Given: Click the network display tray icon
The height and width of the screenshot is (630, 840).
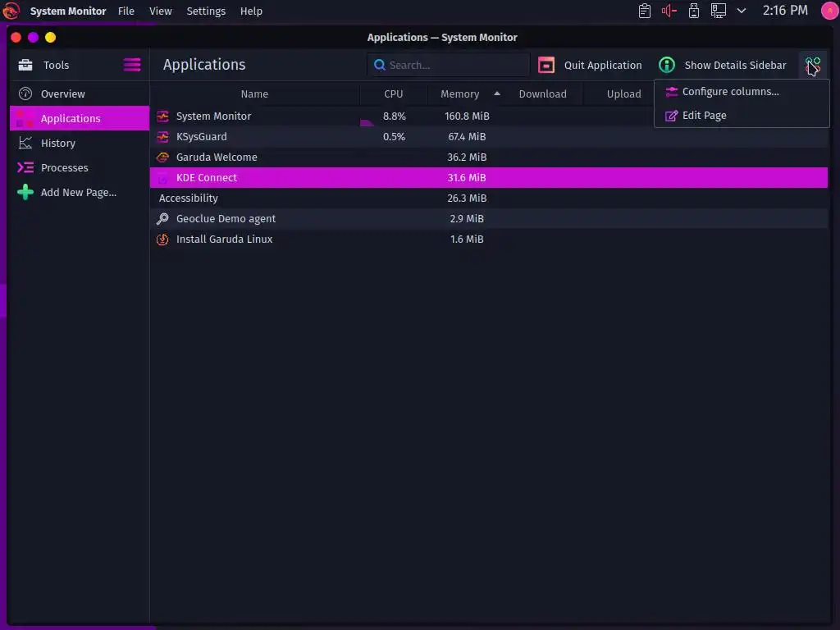Looking at the screenshot, I should (718, 11).
